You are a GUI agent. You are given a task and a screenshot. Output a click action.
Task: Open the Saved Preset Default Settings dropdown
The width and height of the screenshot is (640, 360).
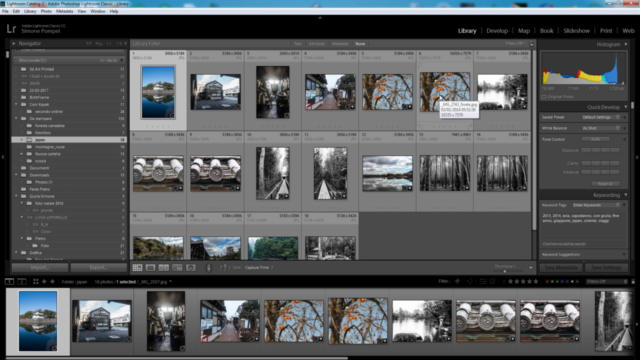coord(601,117)
